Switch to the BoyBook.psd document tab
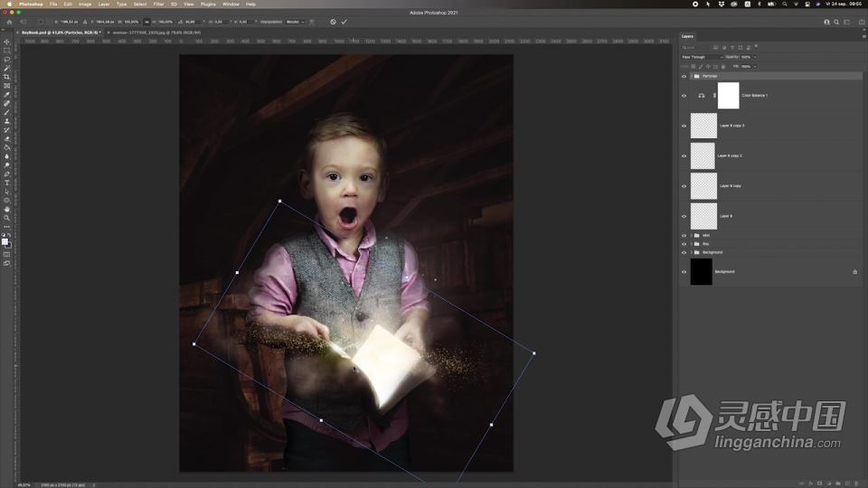 [60, 33]
